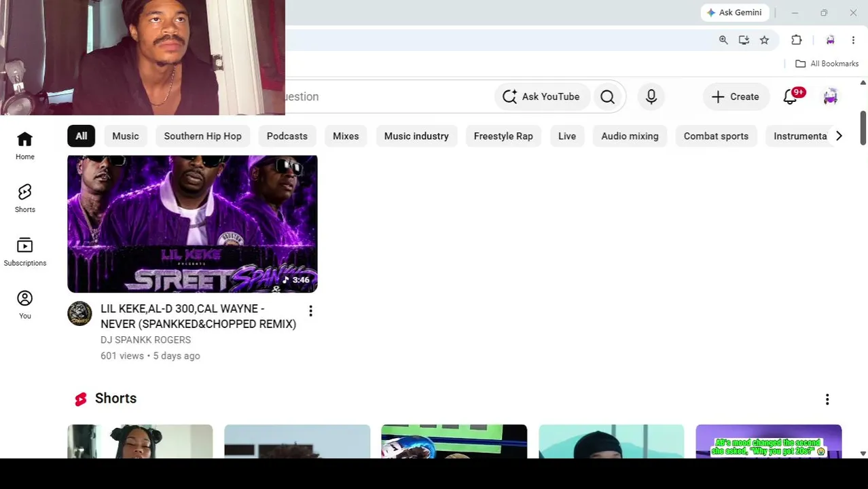
Task: Open Shorts thumbnail with green and blue graphic
Action: [x=454, y=441]
